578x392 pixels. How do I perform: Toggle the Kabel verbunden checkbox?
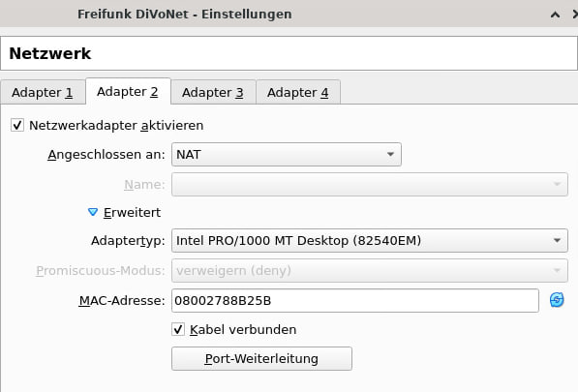[x=178, y=329]
